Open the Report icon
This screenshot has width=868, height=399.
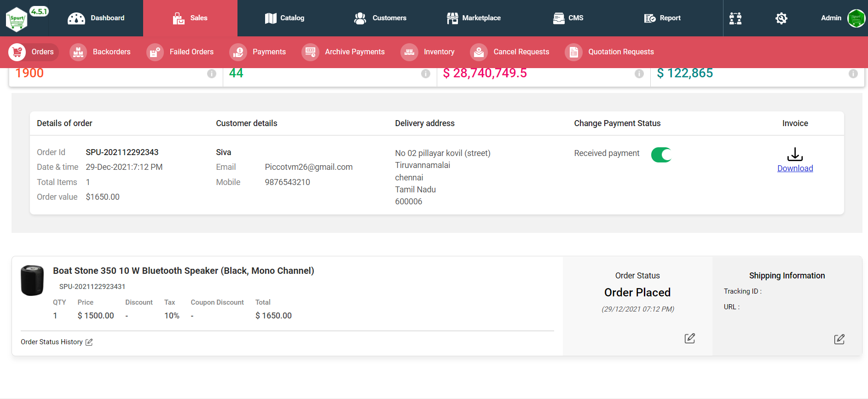click(x=650, y=18)
